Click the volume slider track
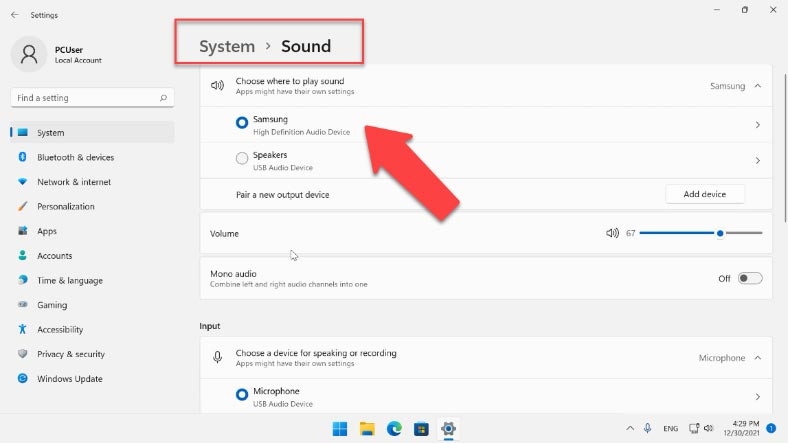The width and height of the screenshot is (788, 443). pyautogui.click(x=701, y=233)
